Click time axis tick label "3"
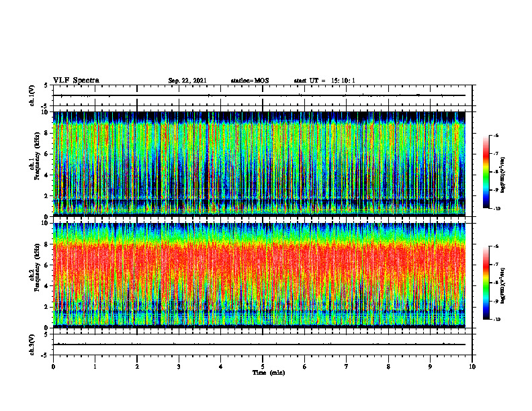Image resolution: width=532 pixels, height=411 pixels. click(x=179, y=367)
